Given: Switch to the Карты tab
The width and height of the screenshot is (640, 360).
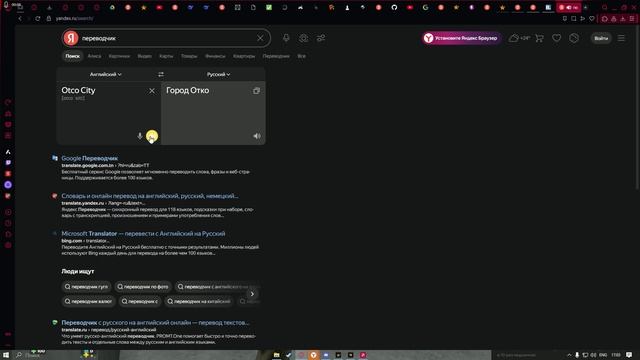Looking at the screenshot, I should click(x=166, y=56).
